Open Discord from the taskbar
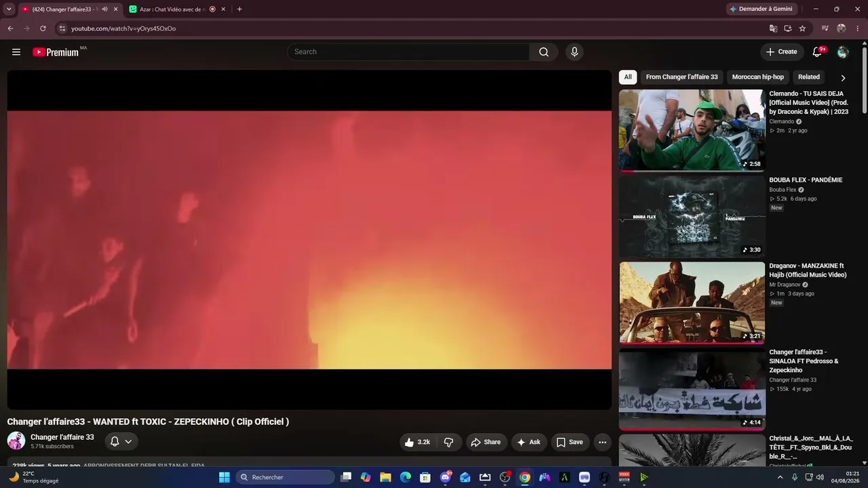868x488 pixels. tap(446, 477)
